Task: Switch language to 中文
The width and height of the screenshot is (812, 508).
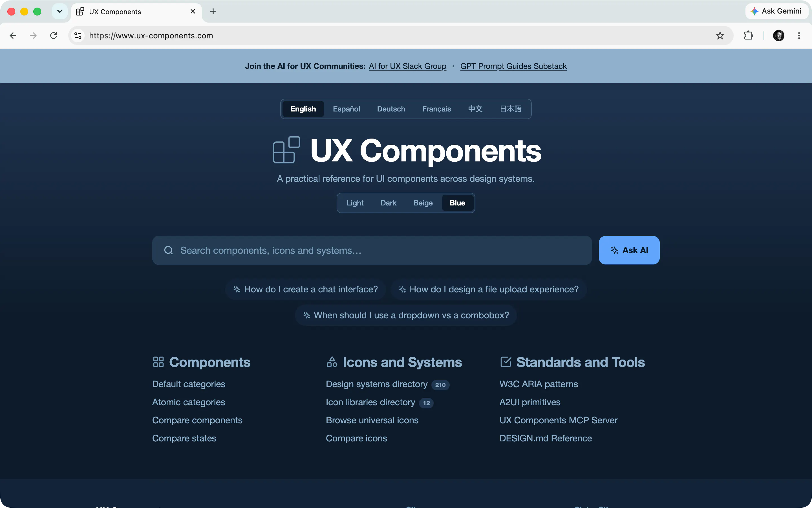Action: [x=475, y=109]
